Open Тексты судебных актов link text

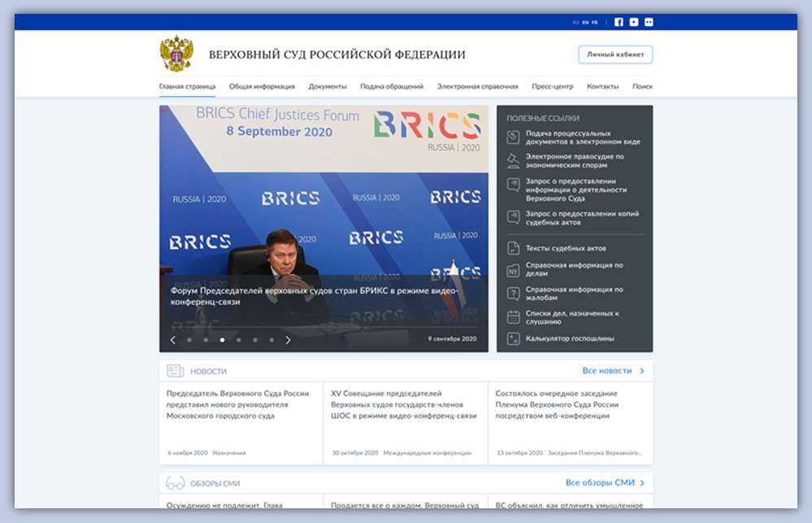pyautogui.click(x=566, y=248)
